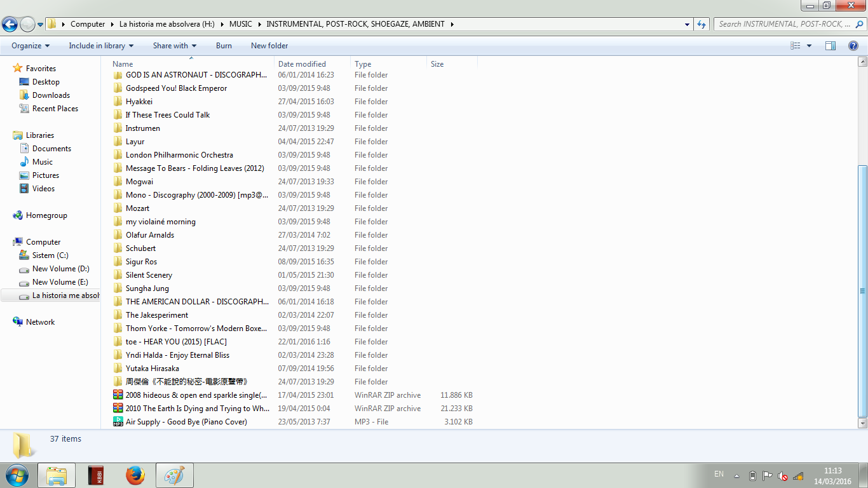The image size is (868, 488).
Task: Click the Change your view icon
Action: 795,46
